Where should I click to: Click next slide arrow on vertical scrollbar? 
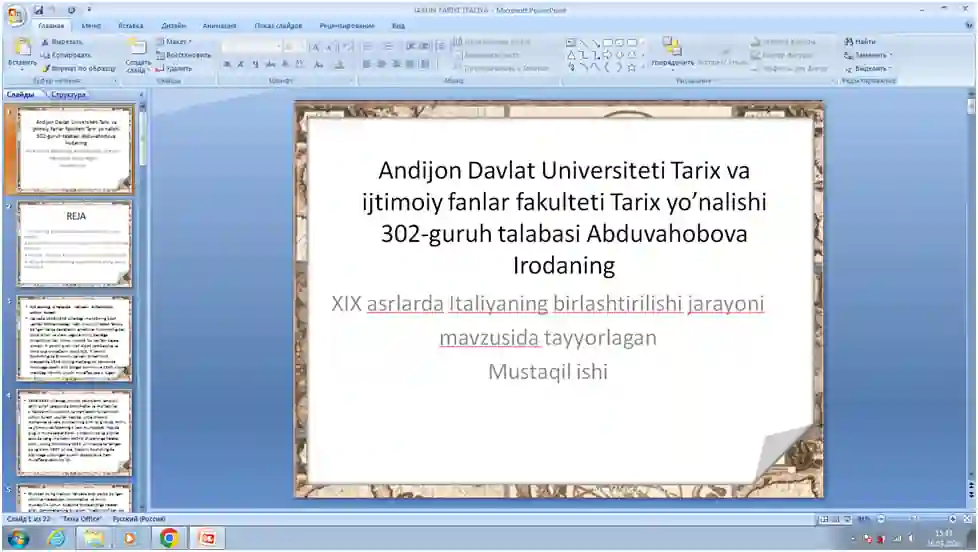[971, 493]
